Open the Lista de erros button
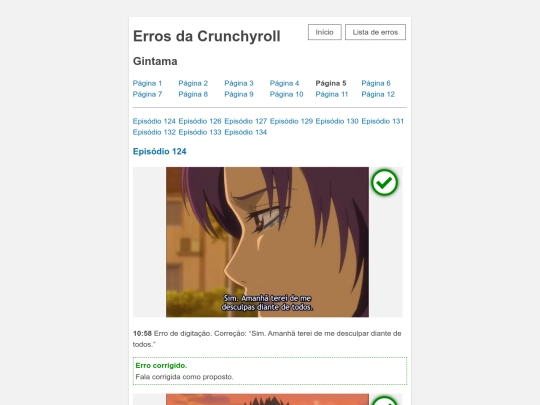 click(x=375, y=32)
